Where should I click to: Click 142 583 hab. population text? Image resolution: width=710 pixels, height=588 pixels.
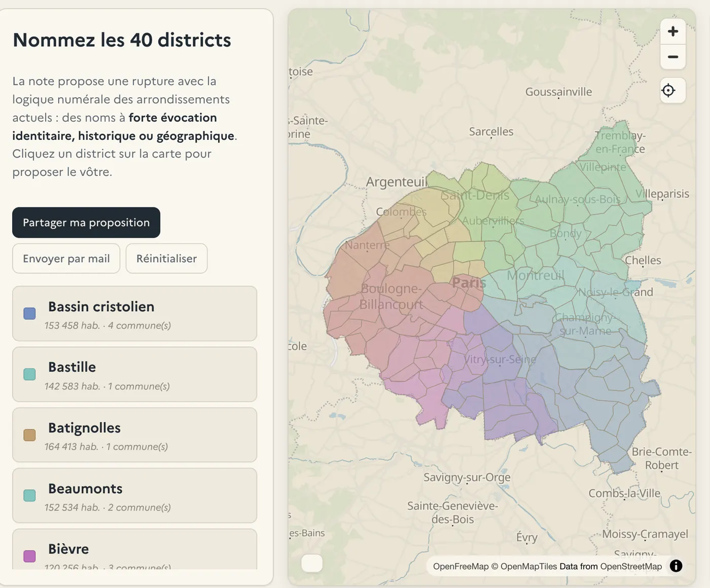click(72, 386)
